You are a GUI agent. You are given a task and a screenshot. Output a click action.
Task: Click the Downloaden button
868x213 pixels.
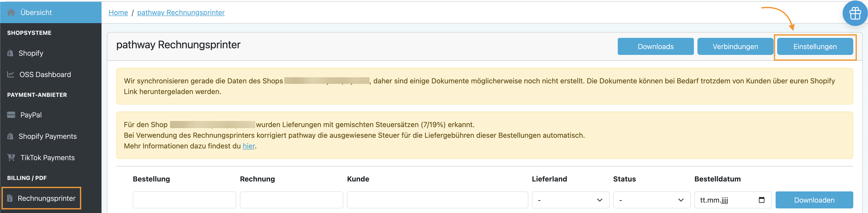(x=814, y=200)
